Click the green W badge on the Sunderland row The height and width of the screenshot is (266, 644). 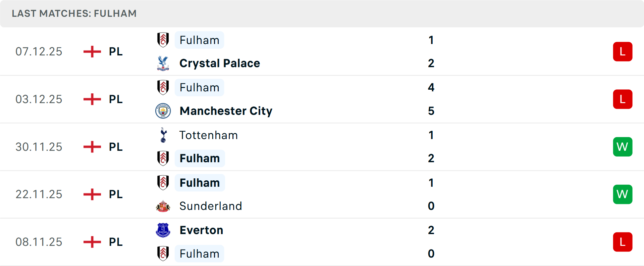[623, 194]
